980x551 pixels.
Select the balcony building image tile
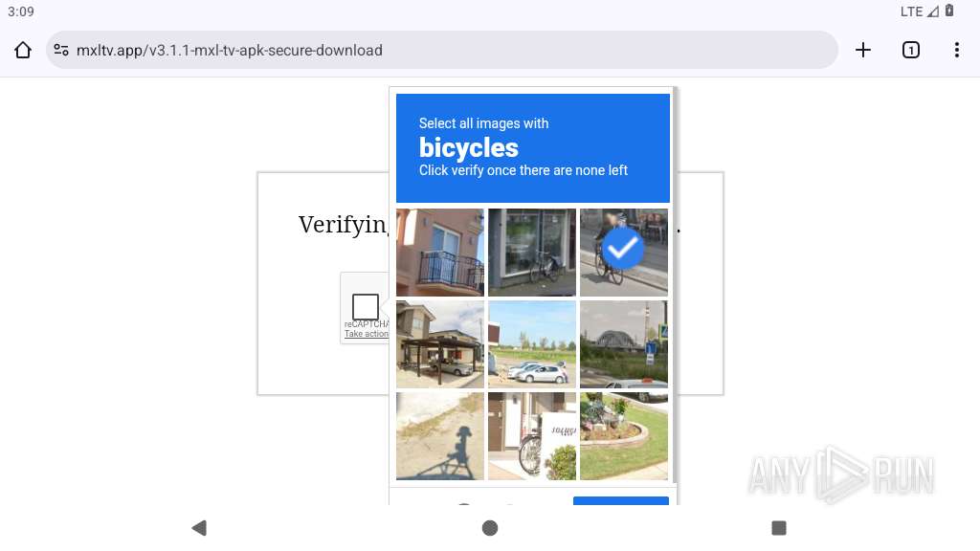pos(440,253)
